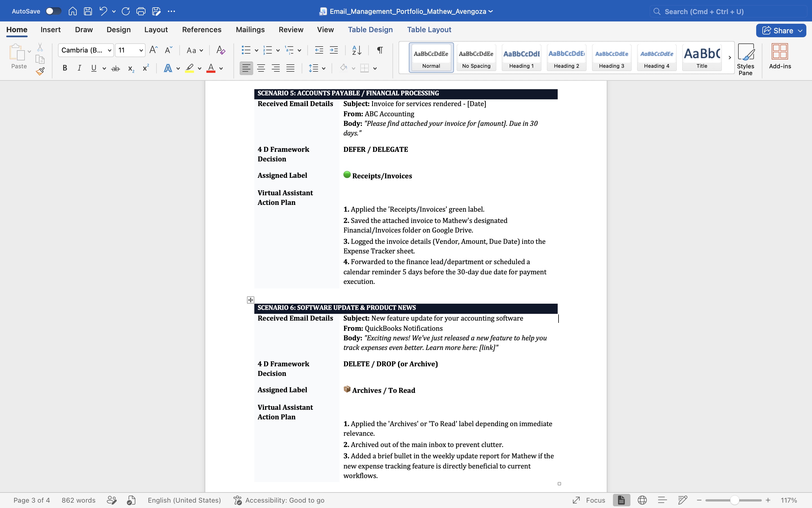Open the Review tab
The image size is (812, 508).
[291, 30]
